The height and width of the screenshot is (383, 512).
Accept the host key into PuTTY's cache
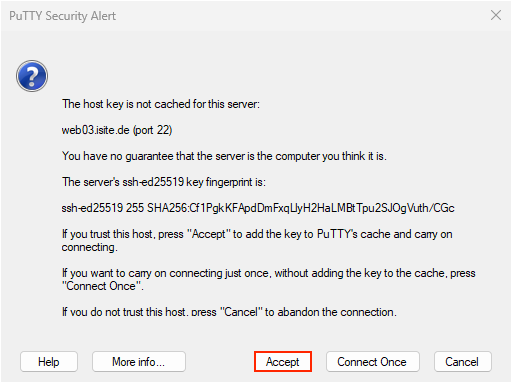click(x=283, y=362)
